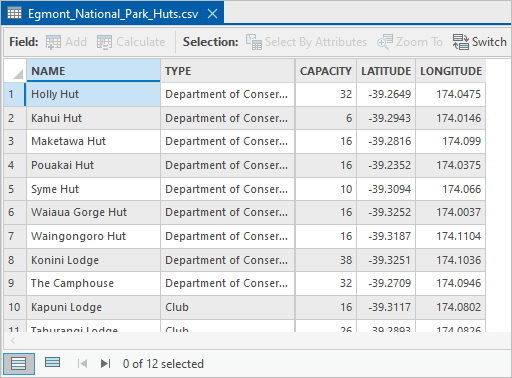Click The Camphouse name cell
This screenshot has width=512, height=378.
(94, 283)
